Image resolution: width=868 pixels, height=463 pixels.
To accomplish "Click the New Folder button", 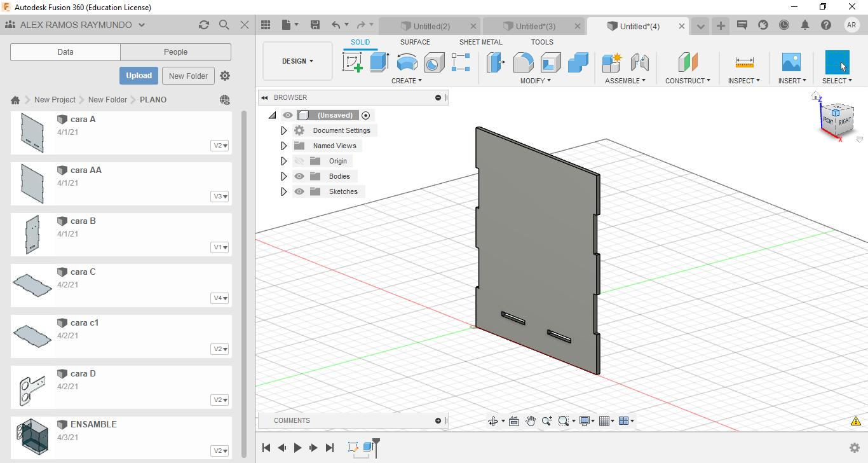I will tap(189, 76).
